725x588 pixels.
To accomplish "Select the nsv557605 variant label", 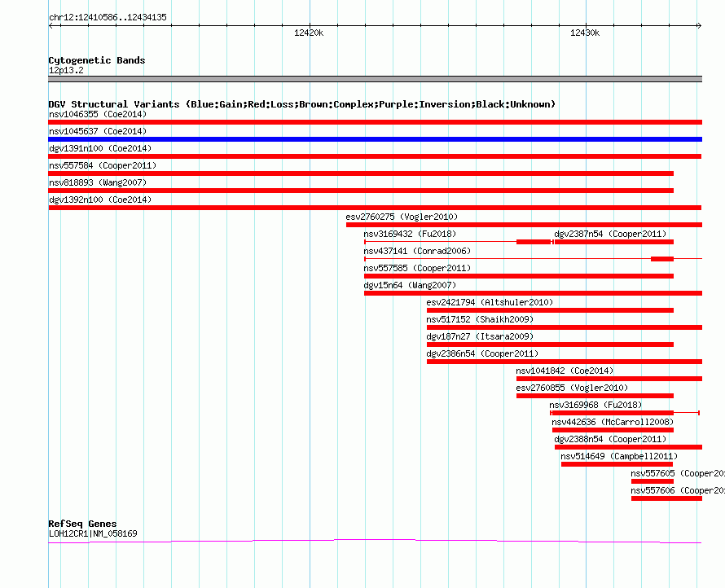I will point(678,473).
